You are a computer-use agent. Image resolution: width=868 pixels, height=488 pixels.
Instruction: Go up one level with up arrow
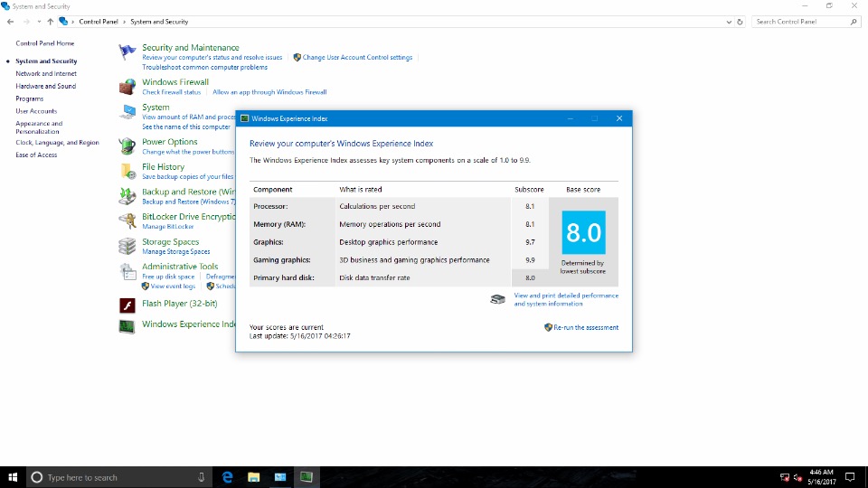click(51, 22)
